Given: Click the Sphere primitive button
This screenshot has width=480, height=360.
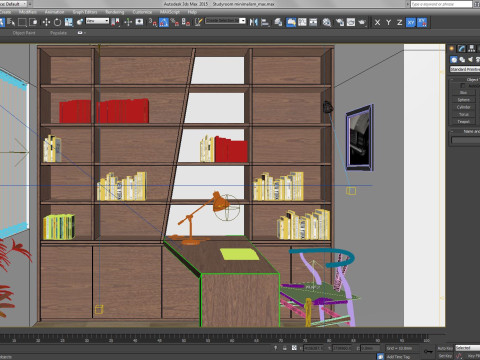Looking at the screenshot, I should point(464,100).
